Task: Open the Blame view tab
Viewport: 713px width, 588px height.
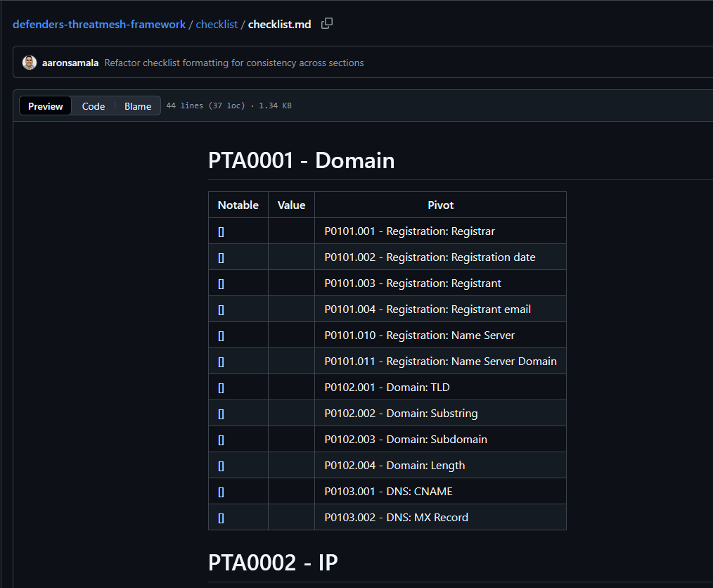Action: click(x=138, y=106)
